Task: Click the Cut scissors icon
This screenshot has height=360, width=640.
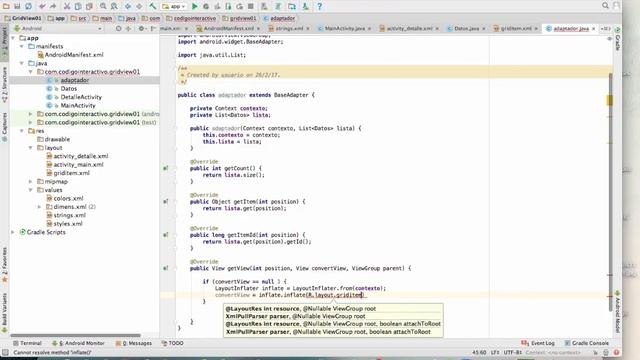Action: tap(67, 6)
